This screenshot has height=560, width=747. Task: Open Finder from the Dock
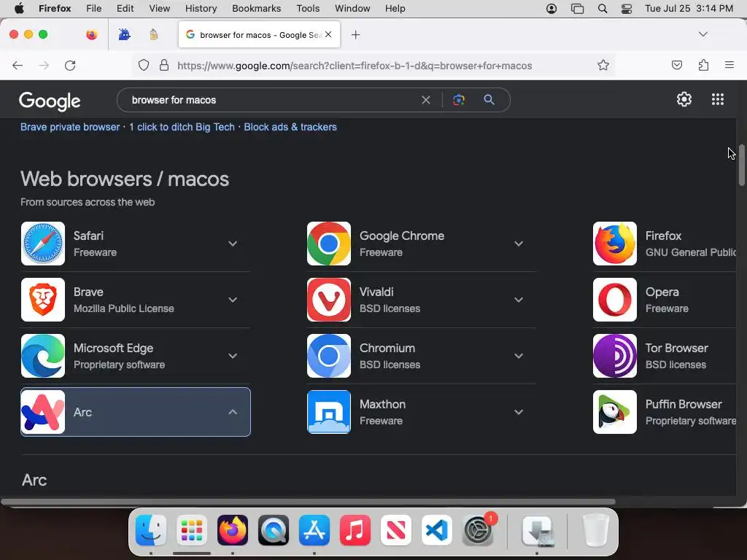click(x=151, y=530)
